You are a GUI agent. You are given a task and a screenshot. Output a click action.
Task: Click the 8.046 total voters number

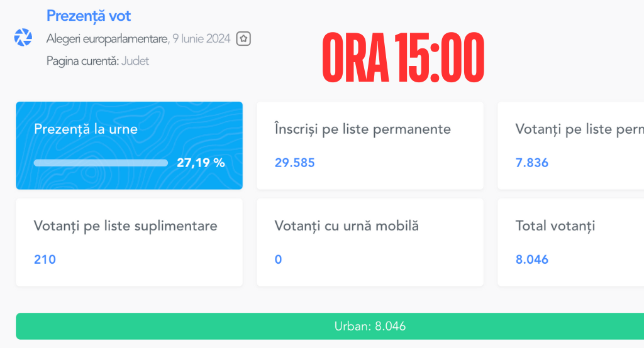click(x=532, y=260)
